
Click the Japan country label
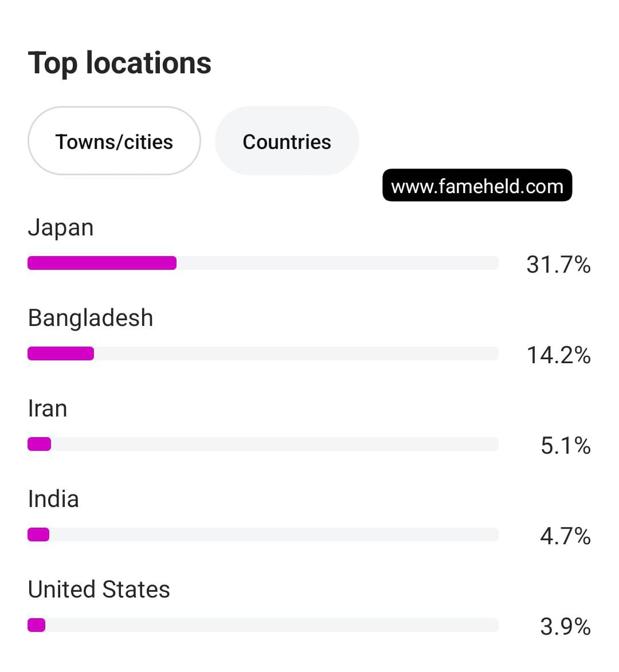[x=61, y=227]
